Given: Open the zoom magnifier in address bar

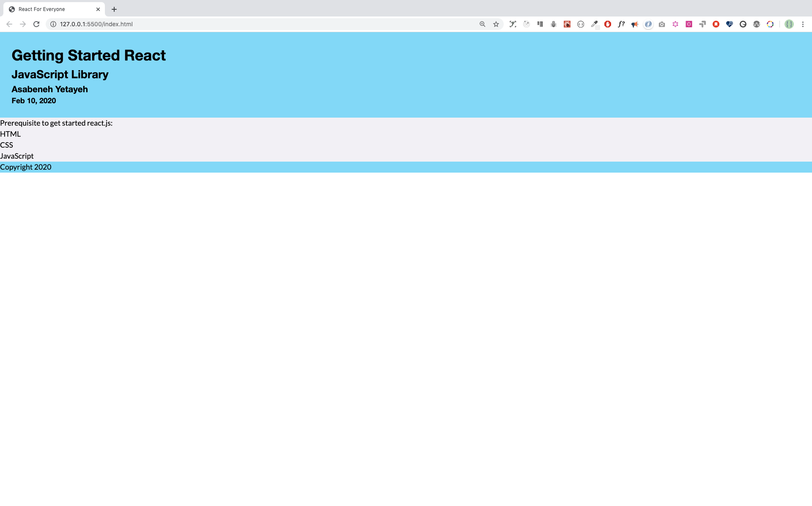Looking at the screenshot, I should [482, 24].
